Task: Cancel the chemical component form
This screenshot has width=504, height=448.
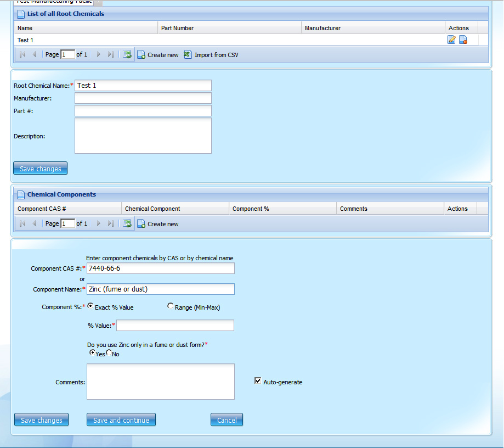Action: pyautogui.click(x=226, y=420)
